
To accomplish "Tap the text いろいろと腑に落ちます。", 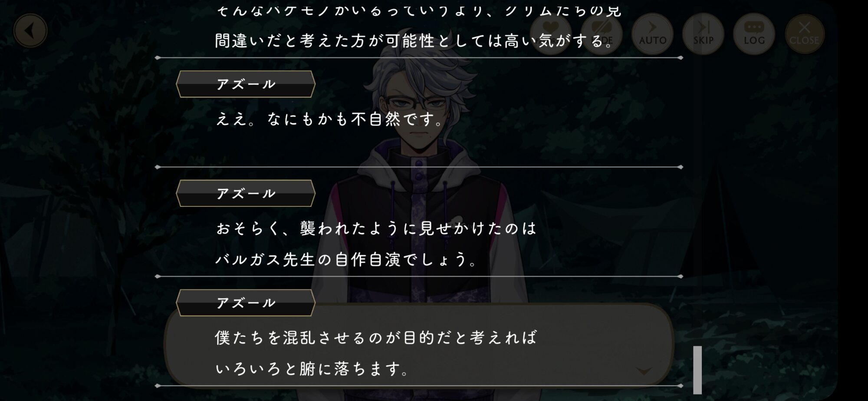I will point(312,369).
